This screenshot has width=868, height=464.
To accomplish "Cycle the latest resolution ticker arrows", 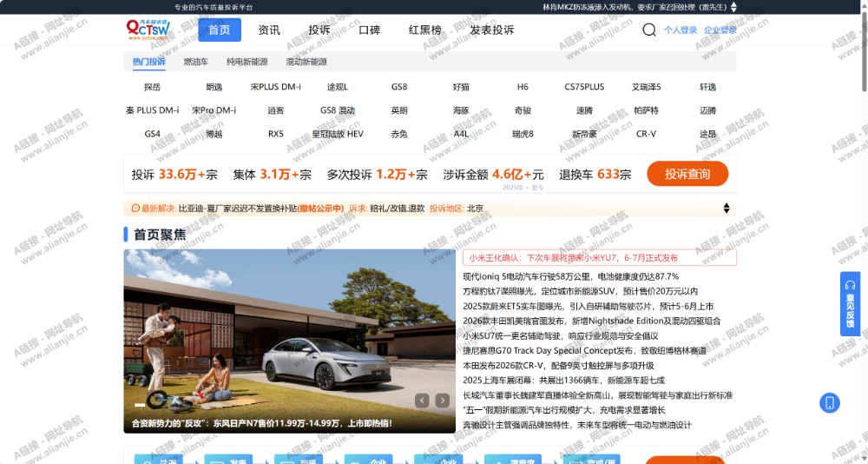I will coord(727,209).
